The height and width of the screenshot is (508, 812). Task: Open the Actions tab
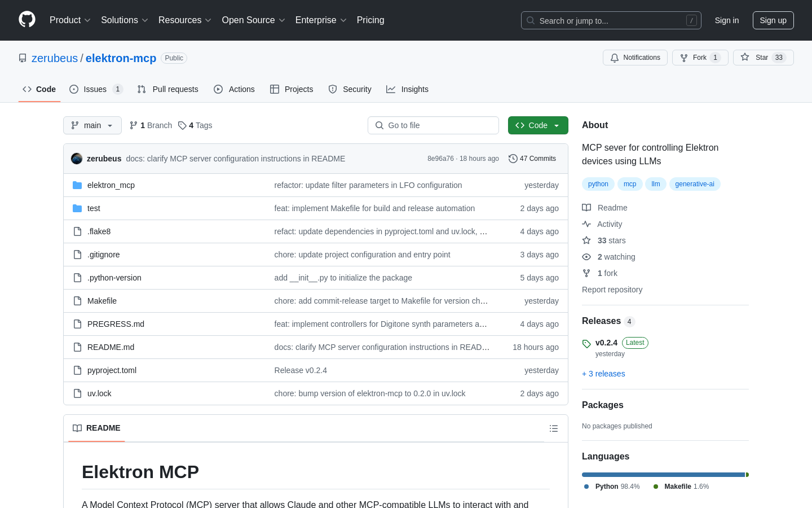pyautogui.click(x=234, y=89)
